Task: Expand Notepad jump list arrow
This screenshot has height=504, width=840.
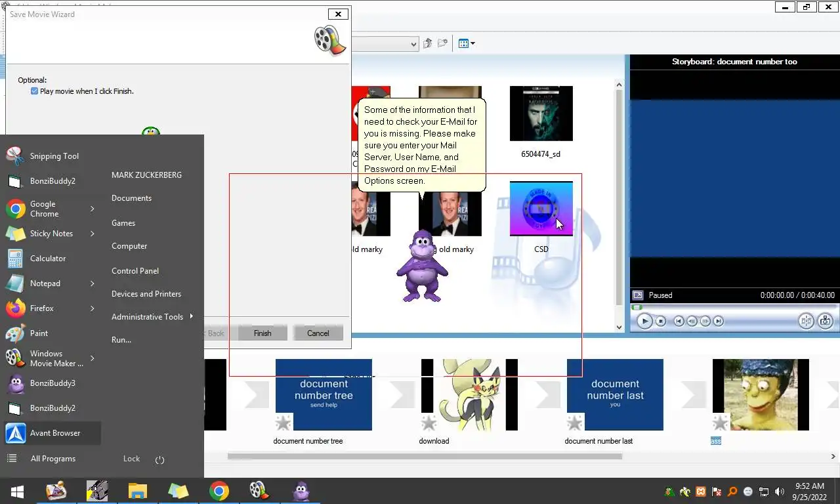Action: pyautogui.click(x=93, y=283)
